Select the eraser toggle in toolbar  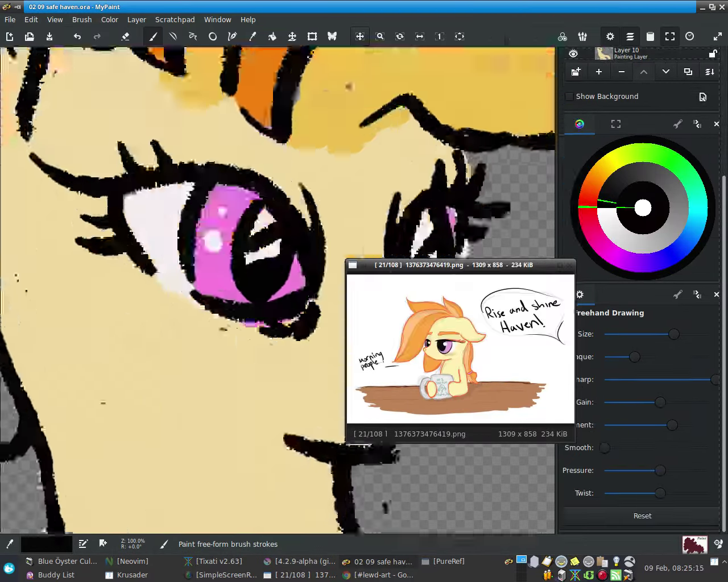coord(125,36)
